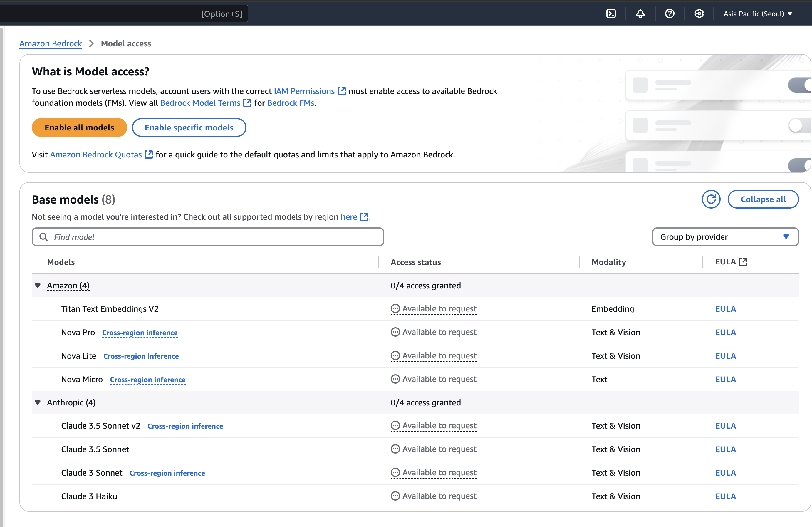Click Enable specific models button
The width and height of the screenshot is (812, 527).
coord(189,127)
